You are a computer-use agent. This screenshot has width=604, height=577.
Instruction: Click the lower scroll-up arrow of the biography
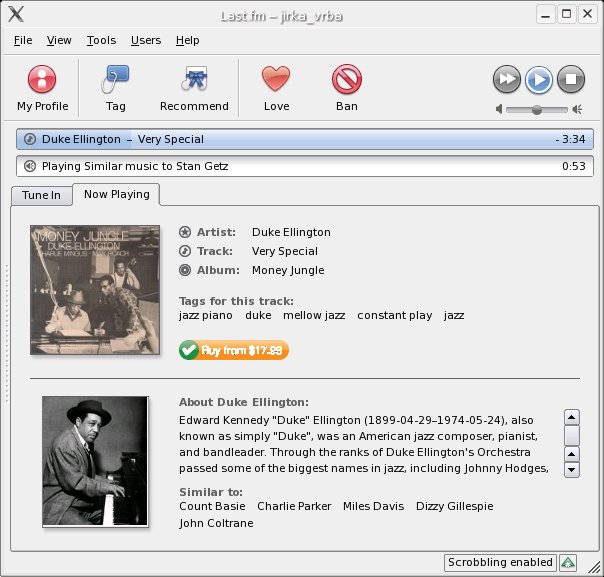pos(572,454)
